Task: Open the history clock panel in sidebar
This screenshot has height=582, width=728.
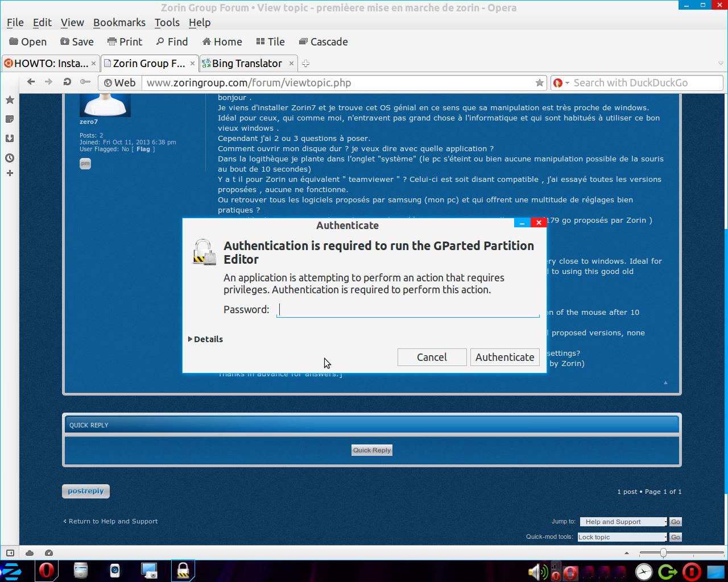Action: (10, 158)
